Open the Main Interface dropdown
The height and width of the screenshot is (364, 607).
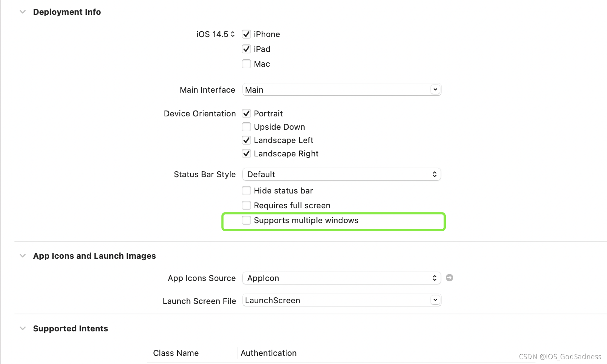[x=435, y=89]
